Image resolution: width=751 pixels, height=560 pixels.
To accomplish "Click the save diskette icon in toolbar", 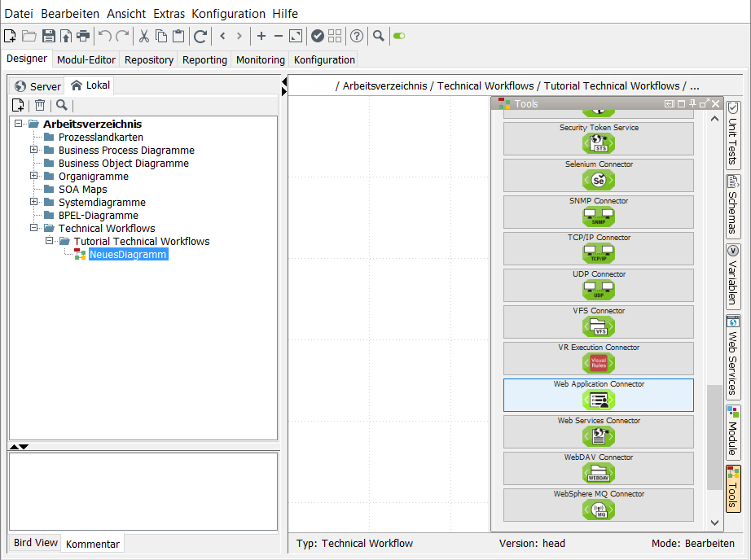I will (x=48, y=36).
